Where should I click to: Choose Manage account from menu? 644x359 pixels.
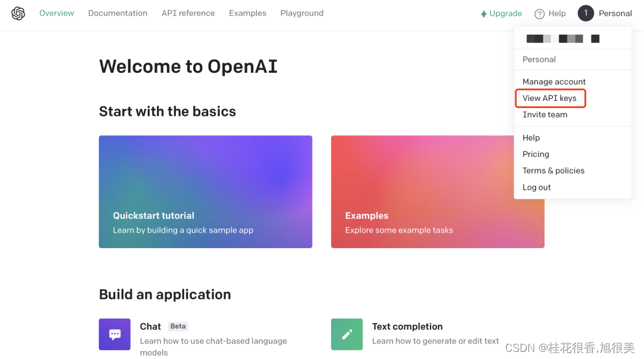(x=554, y=82)
